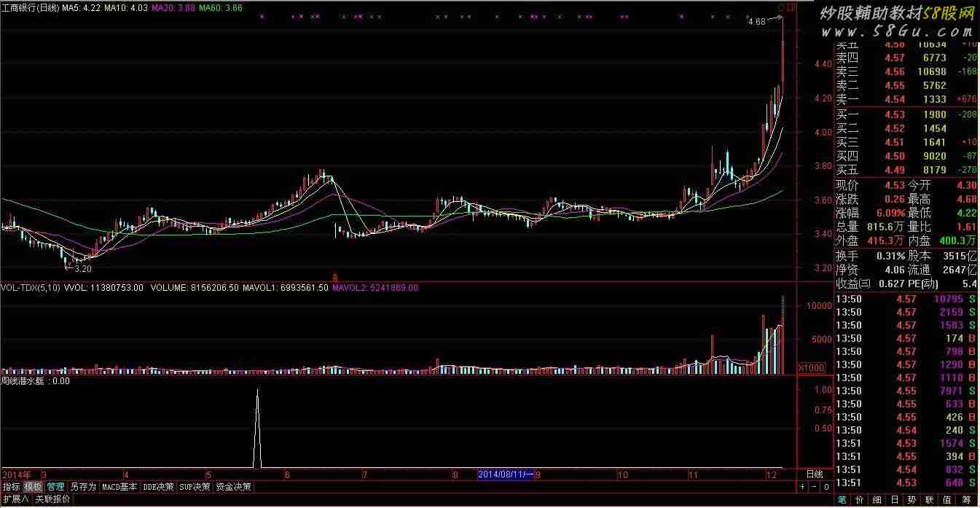980x508 pixels.
Task: Click the 最高 4.68 high value
Action: (x=965, y=199)
